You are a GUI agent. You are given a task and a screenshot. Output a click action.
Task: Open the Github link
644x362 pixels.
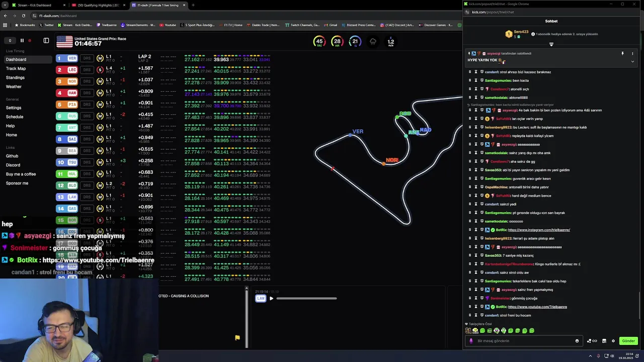tap(12, 156)
